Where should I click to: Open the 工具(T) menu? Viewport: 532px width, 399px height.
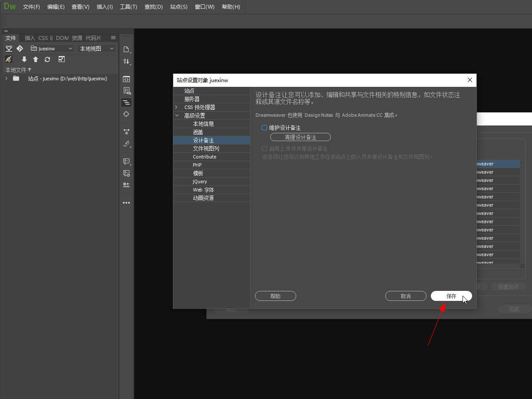pyautogui.click(x=129, y=7)
